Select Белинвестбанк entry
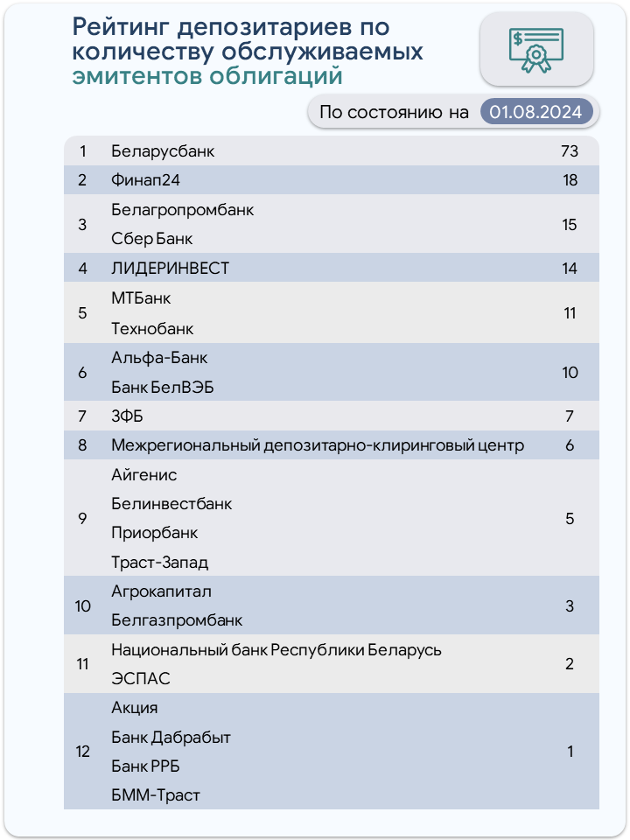Viewport: 630px width, 840px height. tap(171, 504)
